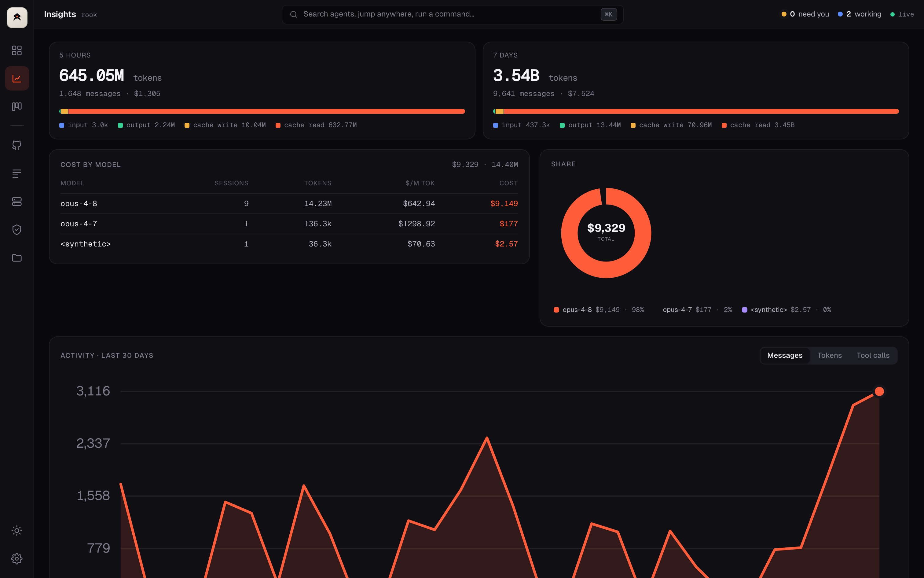Click the 7 days token usage bar
The width and height of the screenshot is (924, 578).
click(696, 111)
